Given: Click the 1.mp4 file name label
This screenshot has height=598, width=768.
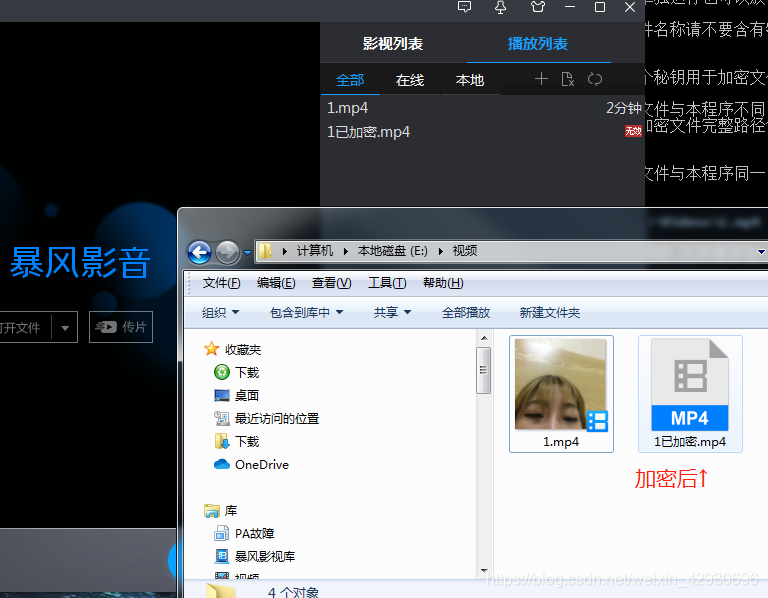Looking at the screenshot, I should point(561,442).
